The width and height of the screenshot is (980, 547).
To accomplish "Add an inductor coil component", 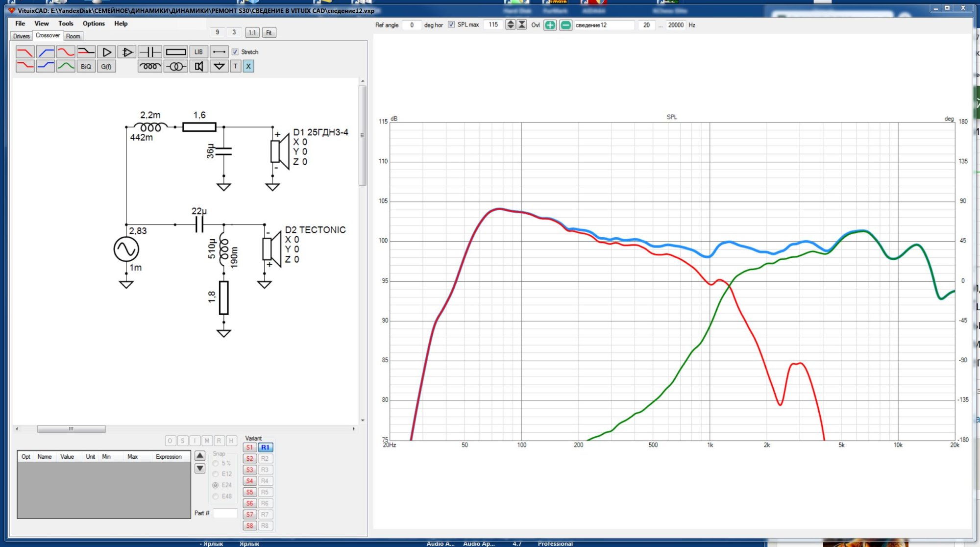I will click(149, 66).
